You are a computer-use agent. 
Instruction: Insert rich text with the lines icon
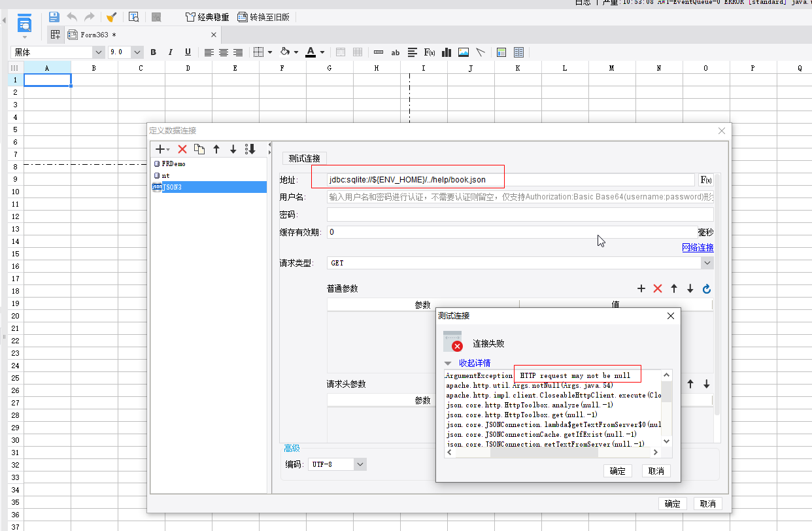point(413,52)
